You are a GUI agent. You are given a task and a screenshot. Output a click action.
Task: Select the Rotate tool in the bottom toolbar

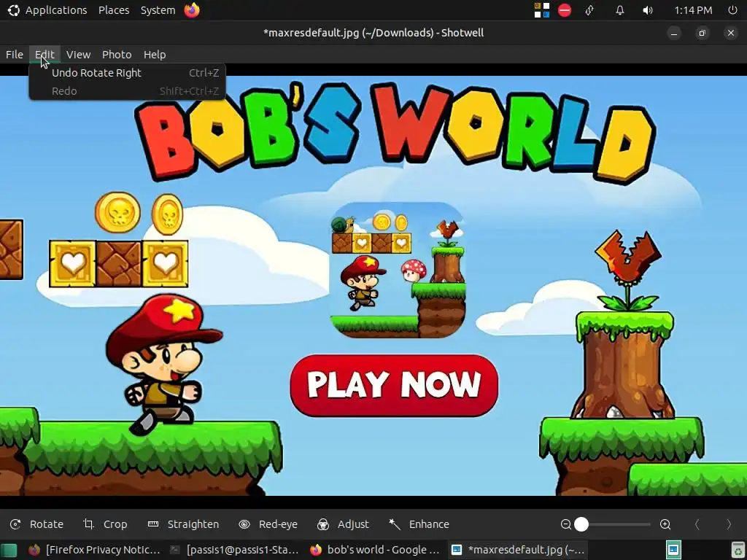(36, 524)
